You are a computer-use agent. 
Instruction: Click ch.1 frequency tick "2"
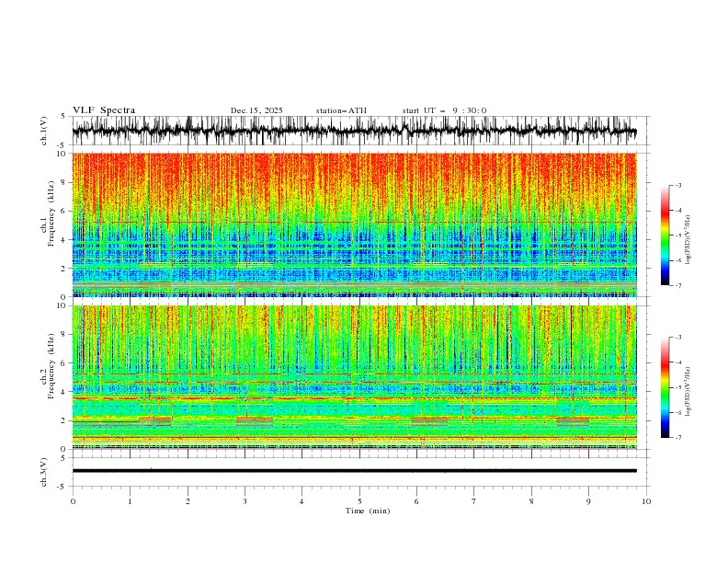65,268
